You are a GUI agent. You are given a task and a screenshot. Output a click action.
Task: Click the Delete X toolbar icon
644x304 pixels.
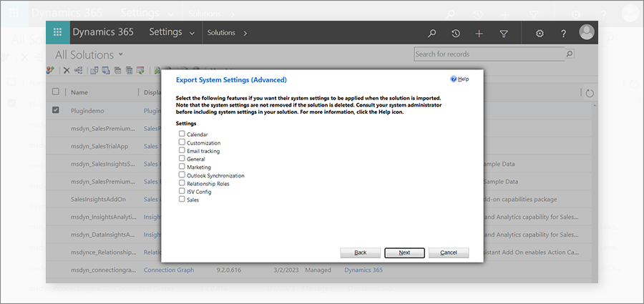[x=67, y=71]
